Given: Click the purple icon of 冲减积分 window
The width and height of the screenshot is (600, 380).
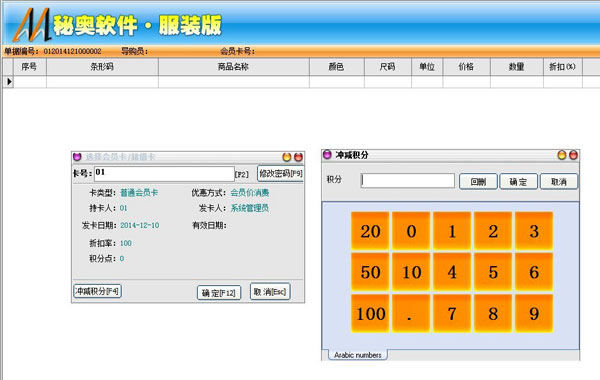Looking at the screenshot, I should (327, 155).
